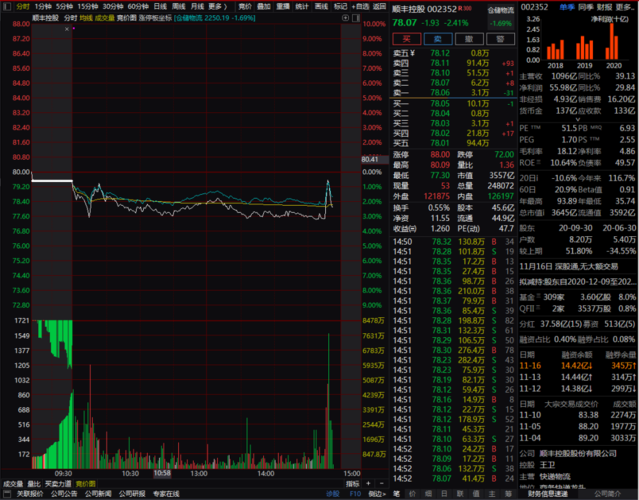Click the app logo icon at top-left

7,5
